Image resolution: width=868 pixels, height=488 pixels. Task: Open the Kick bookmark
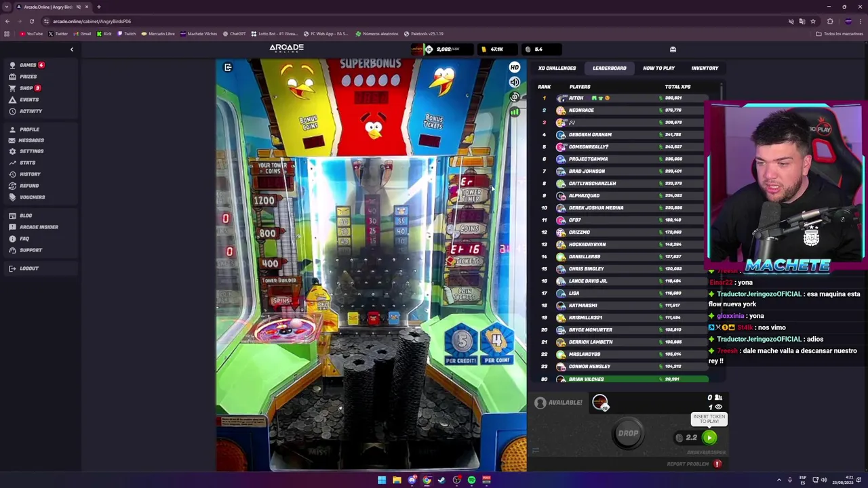click(x=104, y=33)
